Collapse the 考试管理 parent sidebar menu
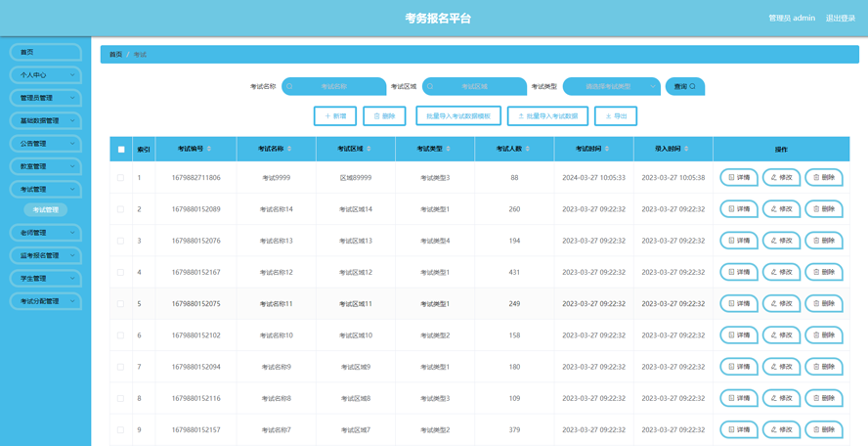The image size is (868, 446). pyautogui.click(x=45, y=189)
